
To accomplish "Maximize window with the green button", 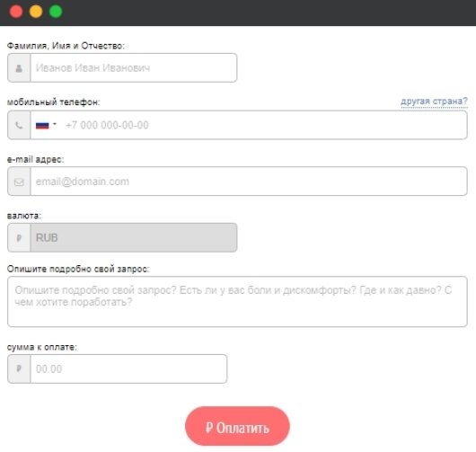I will 56,12.
